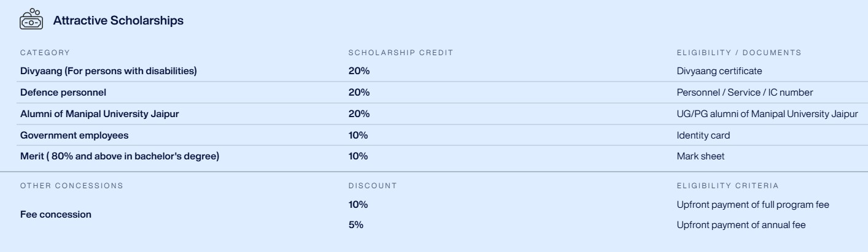
Task: Click the scholarship money icon
Action: pyautogui.click(x=31, y=21)
